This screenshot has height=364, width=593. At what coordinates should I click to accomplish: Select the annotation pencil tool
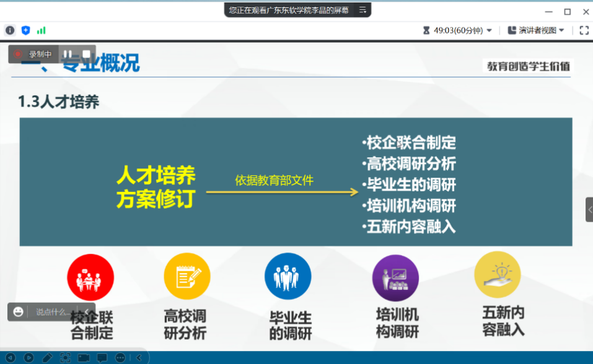pyautogui.click(x=47, y=357)
